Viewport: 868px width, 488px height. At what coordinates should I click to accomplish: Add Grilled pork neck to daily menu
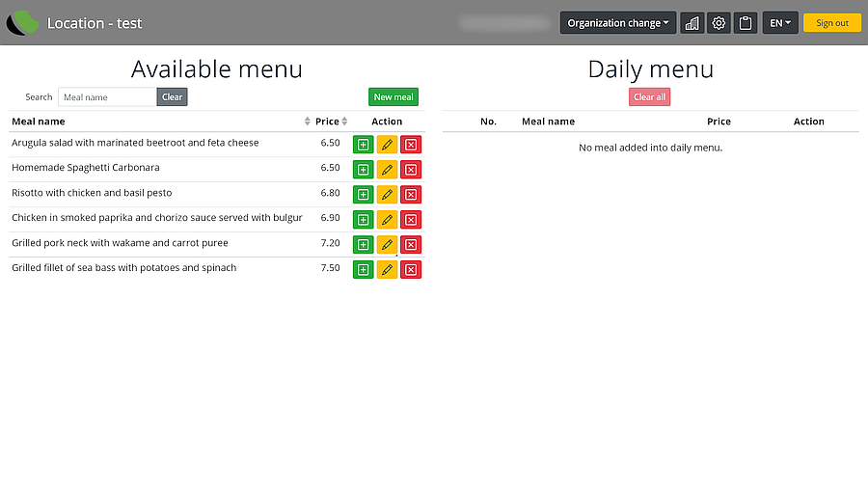point(364,245)
